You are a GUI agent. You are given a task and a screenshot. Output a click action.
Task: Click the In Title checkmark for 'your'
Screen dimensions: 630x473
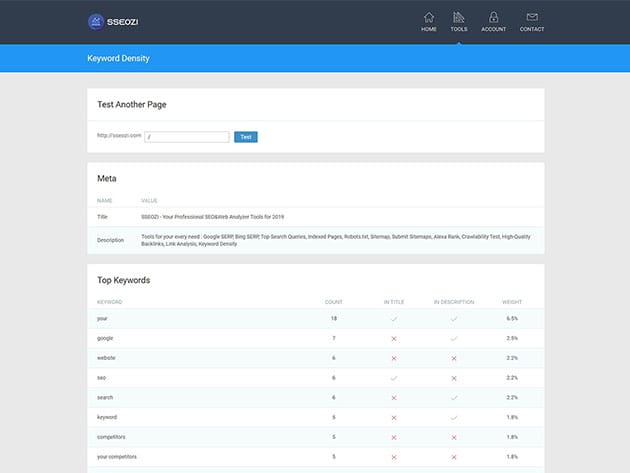(394, 318)
